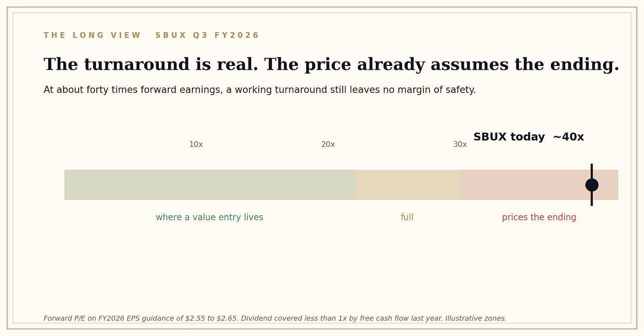The image size is (644, 336).
Task: Click the forward P/E footnote text
Action: pos(275,318)
